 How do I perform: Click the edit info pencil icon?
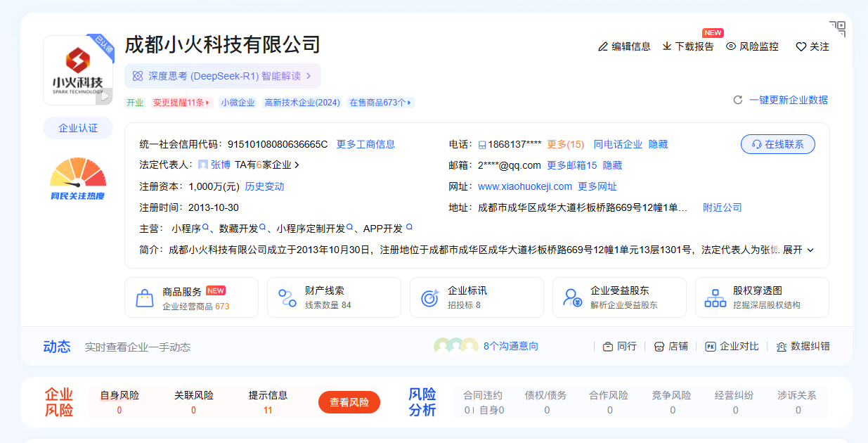(602, 46)
